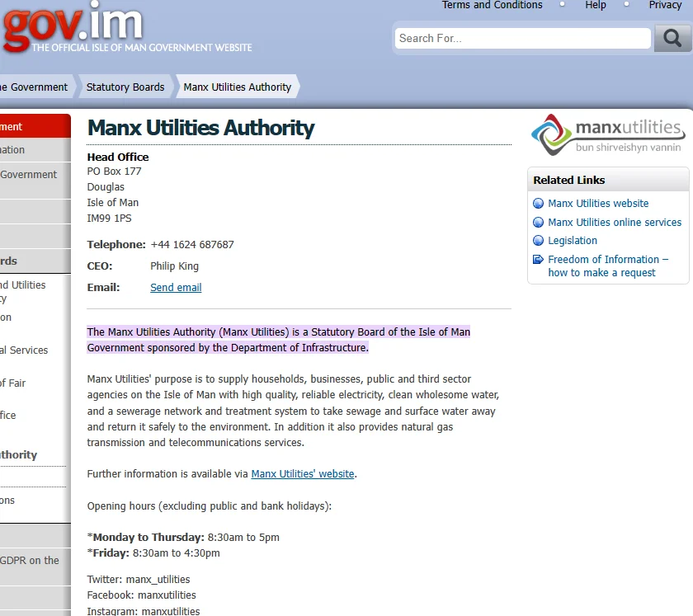This screenshot has height=616, width=693.
Task: Click the PO Box 177 address line
Action: coord(114,171)
